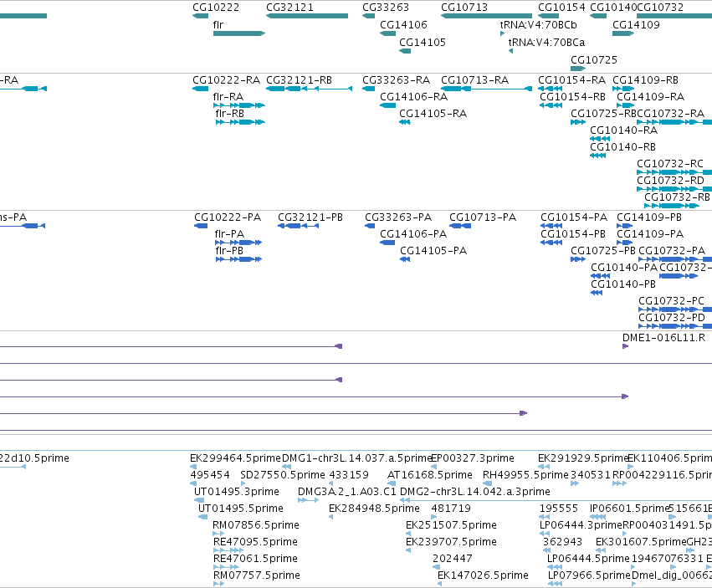Image resolution: width=712 pixels, height=588 pixels.
Task: Click EST EK251507.5prime
Action: (408, 534)
